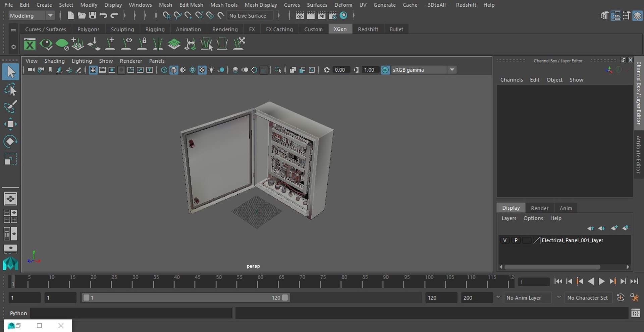Screen dimensions: 644x332
Task: Open script editor icon
Action: point(635,313)
